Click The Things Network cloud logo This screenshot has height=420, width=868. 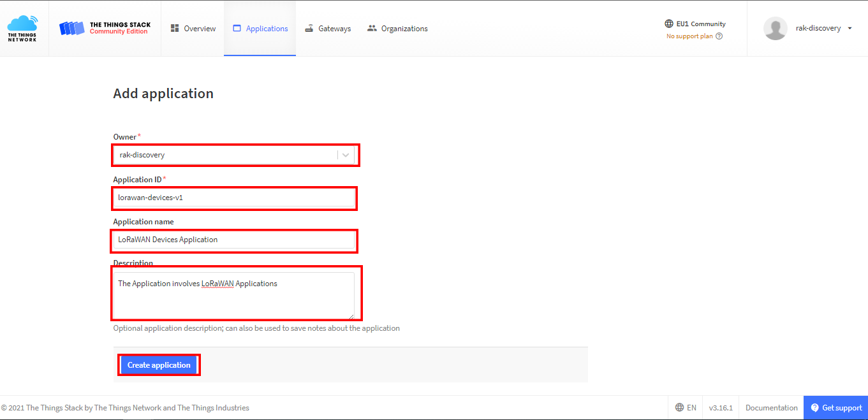point(23,27)
